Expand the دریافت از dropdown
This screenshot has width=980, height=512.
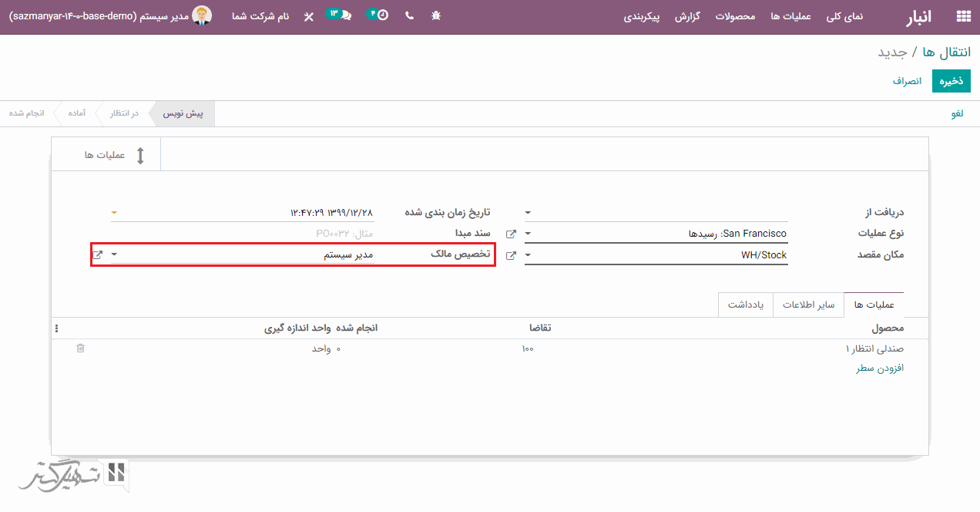(x=528, y=212)
